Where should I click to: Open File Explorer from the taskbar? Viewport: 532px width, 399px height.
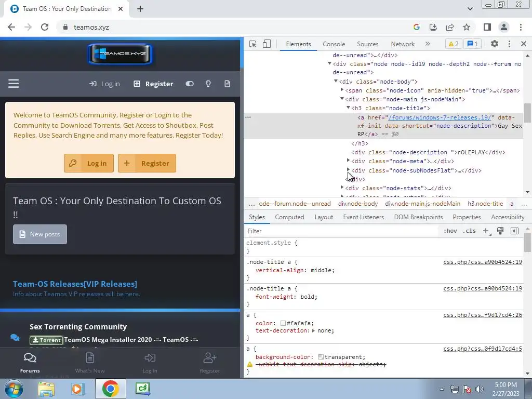pos(46,389)
